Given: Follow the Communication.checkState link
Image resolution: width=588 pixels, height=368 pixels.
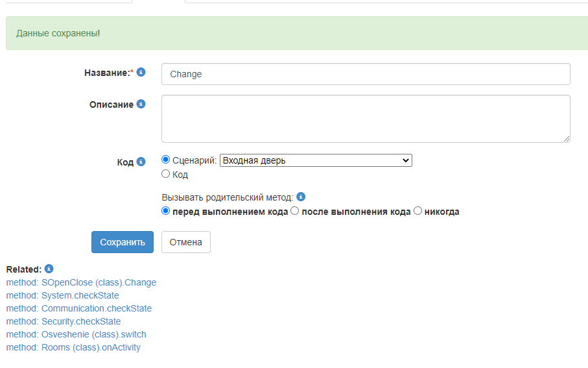Looking at the screenshot, I should [x=78, y=308].
